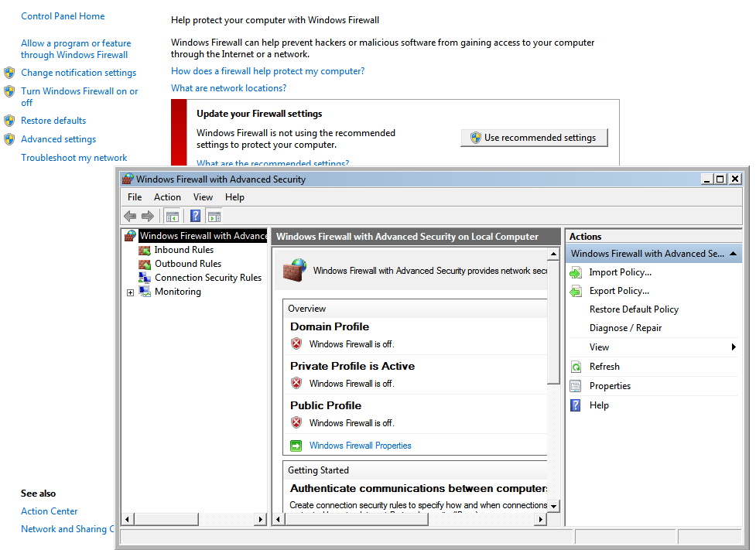The image size is (756, 550).
Task: Expand the Monitoring tree node
Action: [x=130, y=292]
